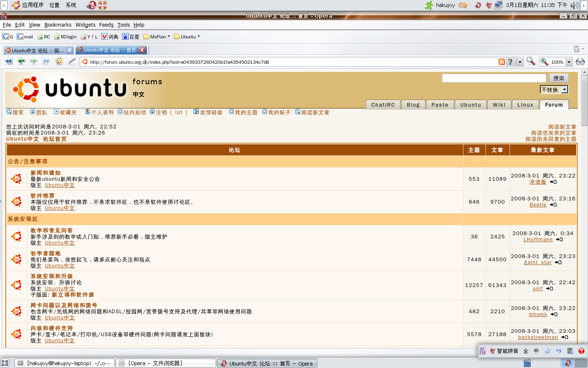
Task: Open the 智能拼音 input method selector
Action: (x=504, y=351)
